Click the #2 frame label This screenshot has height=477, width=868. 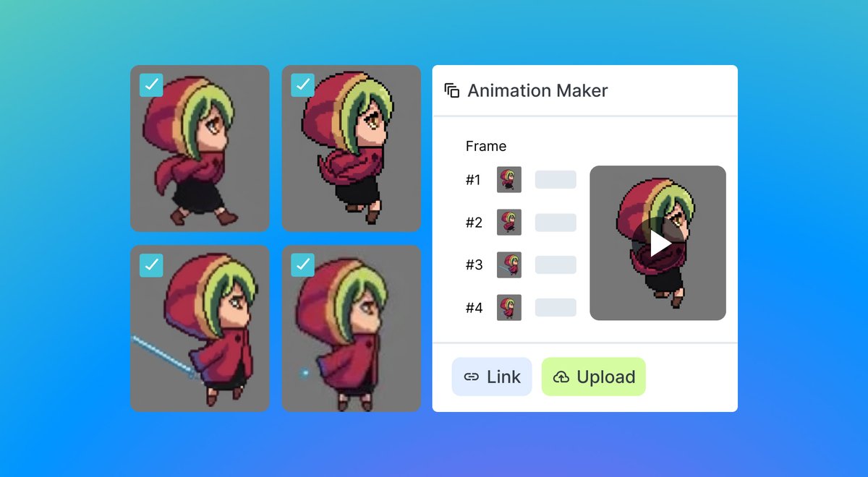pyautogui.click(x=474, y=223)
